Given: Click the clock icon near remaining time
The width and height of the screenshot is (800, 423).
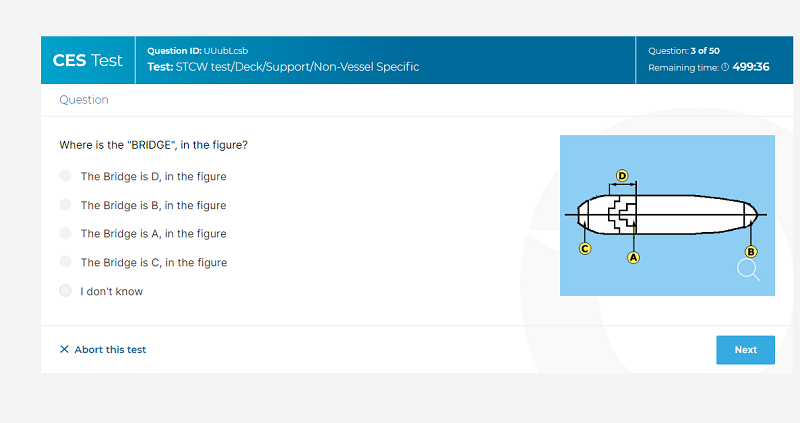Looking at the screenshot, I should click(x=725, y=67).
